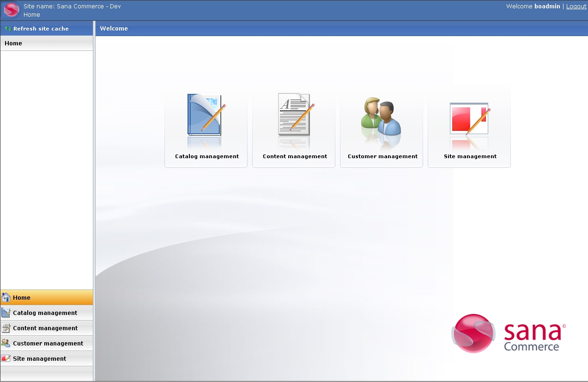Select Catalog management in sidebar navigation
588x382 pixels.
pyautogui.click(x=47, y=313)
